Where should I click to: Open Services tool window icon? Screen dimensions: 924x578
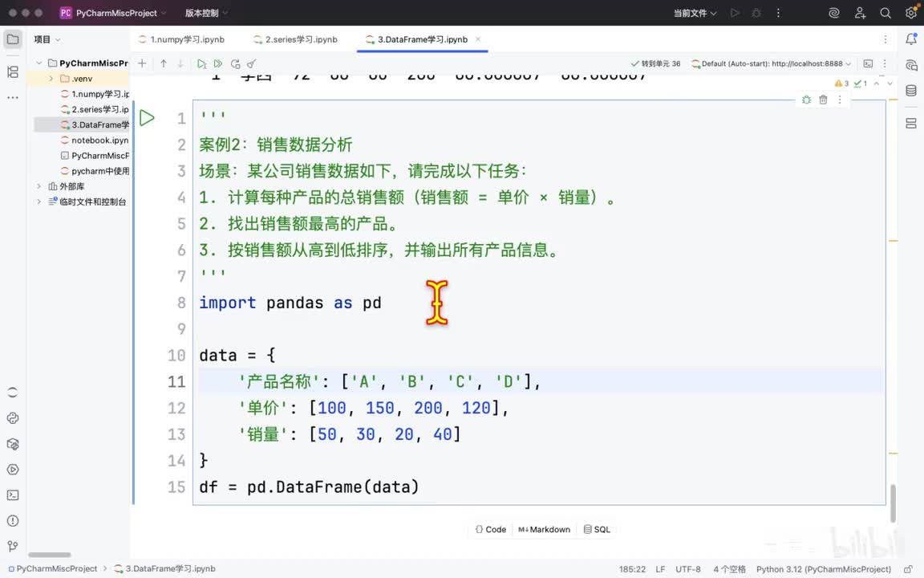click(x=13, y=470)
